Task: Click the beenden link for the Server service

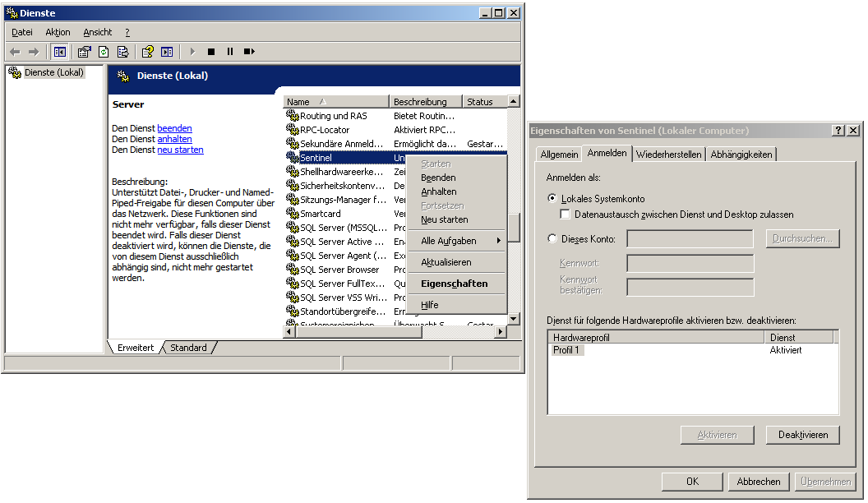Action: pos(174,128)
